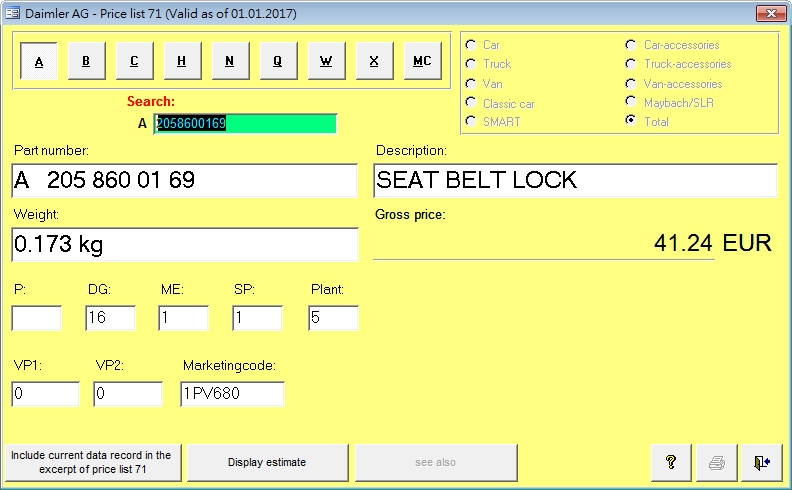This screenshot has height=490, width=792.
Task: Click the VP2 field
Action: coord(128,394)
